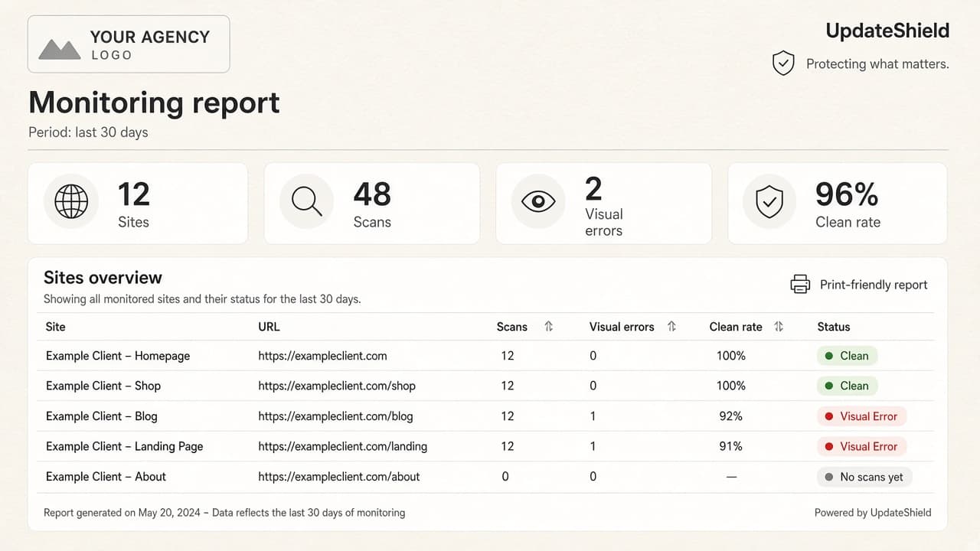Click the eye icon on Visual errors card
This screenshot has width=980, height=551.
coord(538,201)
